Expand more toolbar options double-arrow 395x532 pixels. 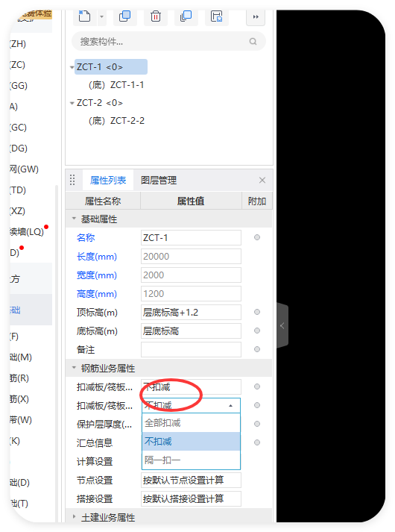256,16
